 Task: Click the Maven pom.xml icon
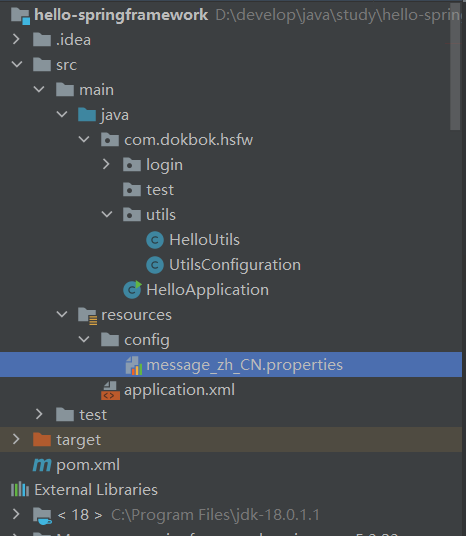click(x=42, y=465)
